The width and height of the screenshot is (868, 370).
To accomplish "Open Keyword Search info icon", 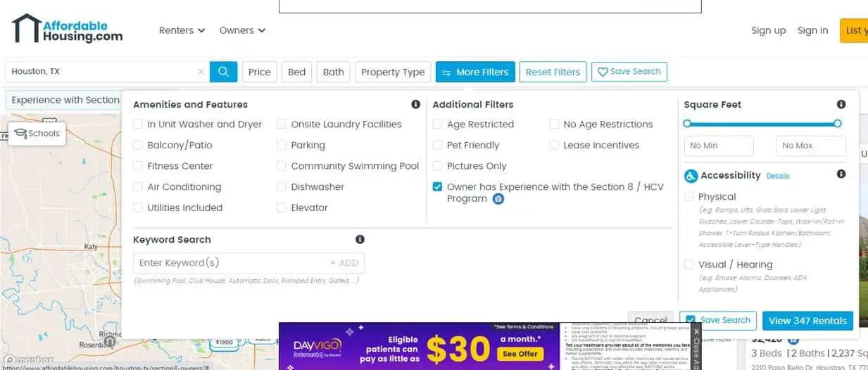I will tap(360, 239).
